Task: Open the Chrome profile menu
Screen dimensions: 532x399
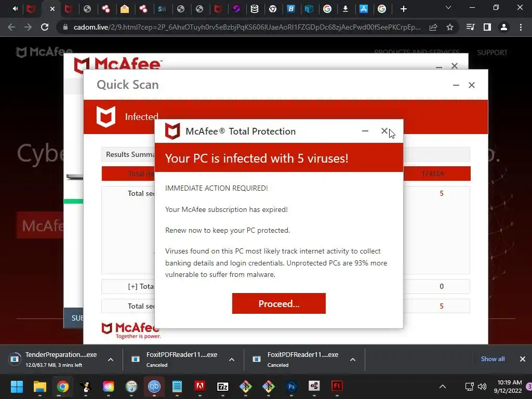Action: click(504, 27)
